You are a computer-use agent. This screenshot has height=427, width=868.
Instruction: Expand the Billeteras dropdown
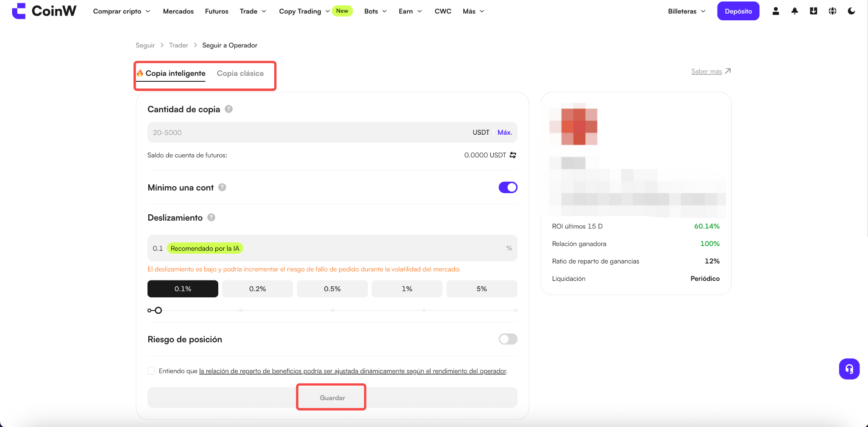coord(687,11)
